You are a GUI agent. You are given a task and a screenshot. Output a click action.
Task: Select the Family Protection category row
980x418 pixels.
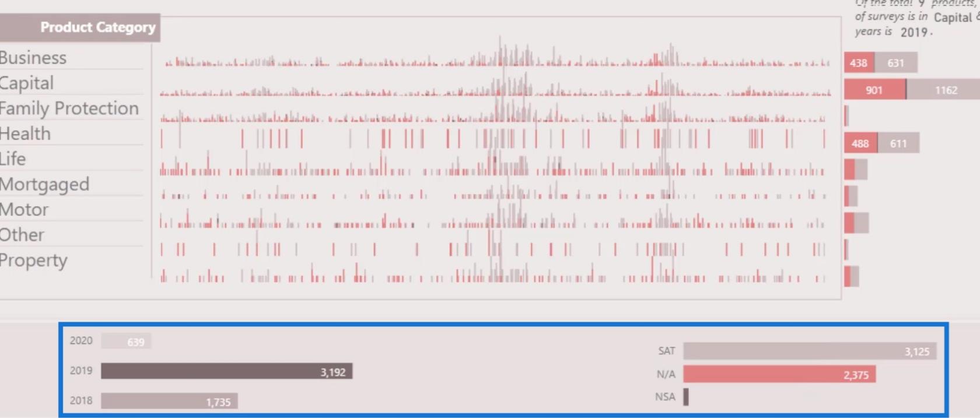[x=70, y=108]
